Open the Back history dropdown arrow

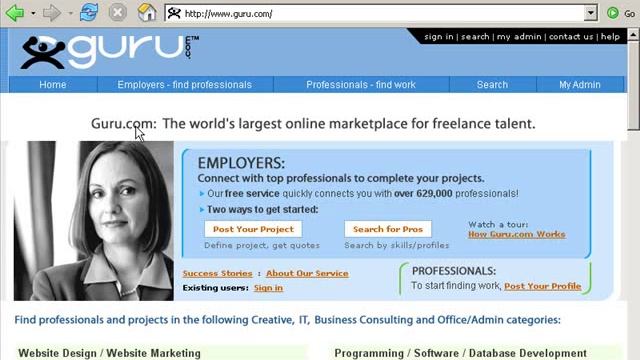click(x=33, y=13)
